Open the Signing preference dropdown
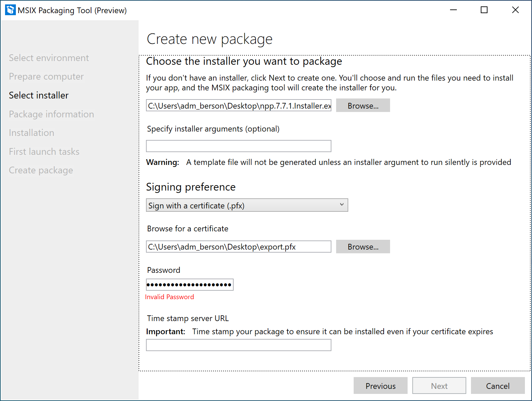This screenshot has height=401, width=532. click(247, 205)
